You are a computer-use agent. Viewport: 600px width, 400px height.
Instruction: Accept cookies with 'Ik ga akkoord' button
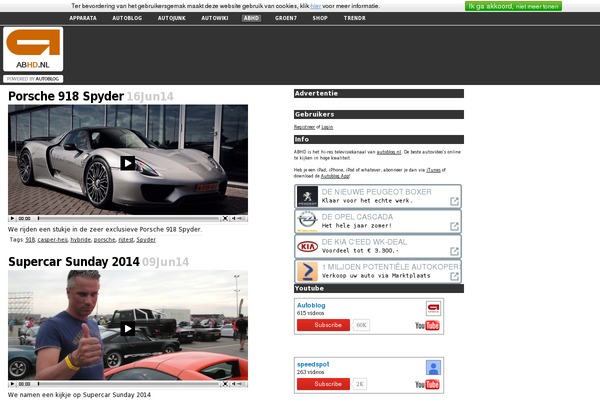point(513,6)
